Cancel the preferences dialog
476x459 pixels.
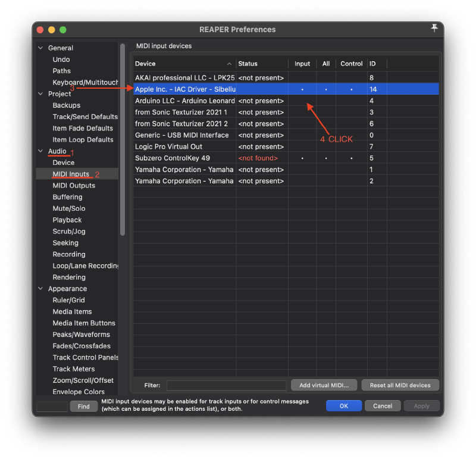(x=383, y=406)
